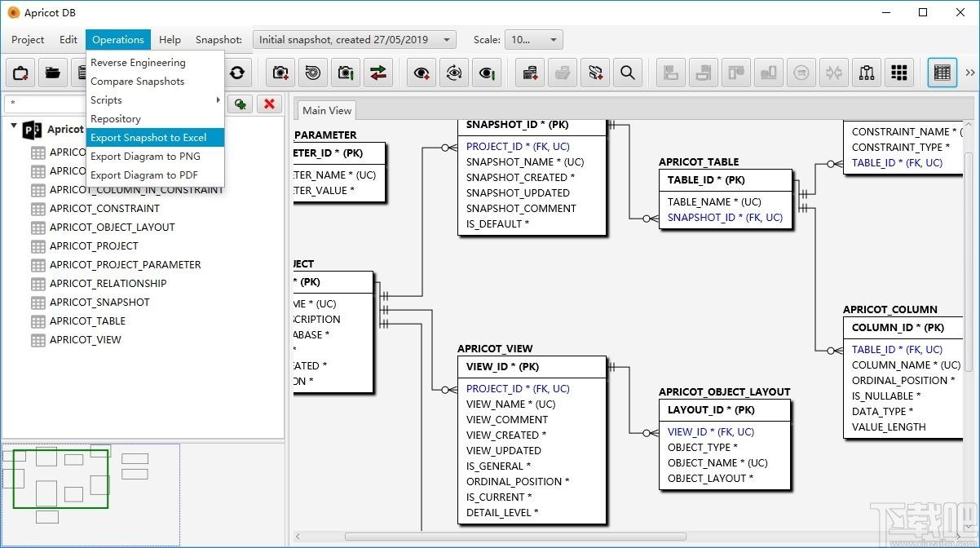This screenshot has height=548, width=980.
Task: Click the align bottom toolbar icon
Action: [769, 73]
